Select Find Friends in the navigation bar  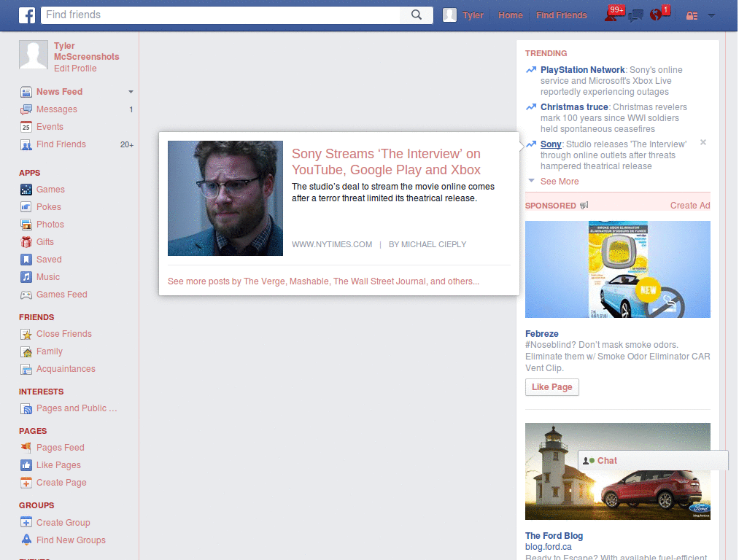click(x=561, y=15)
